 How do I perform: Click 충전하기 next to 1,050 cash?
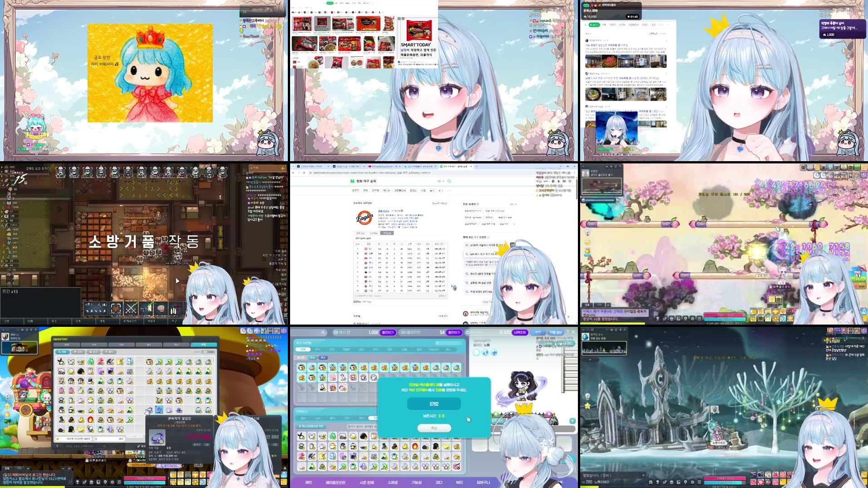[388, 332]
